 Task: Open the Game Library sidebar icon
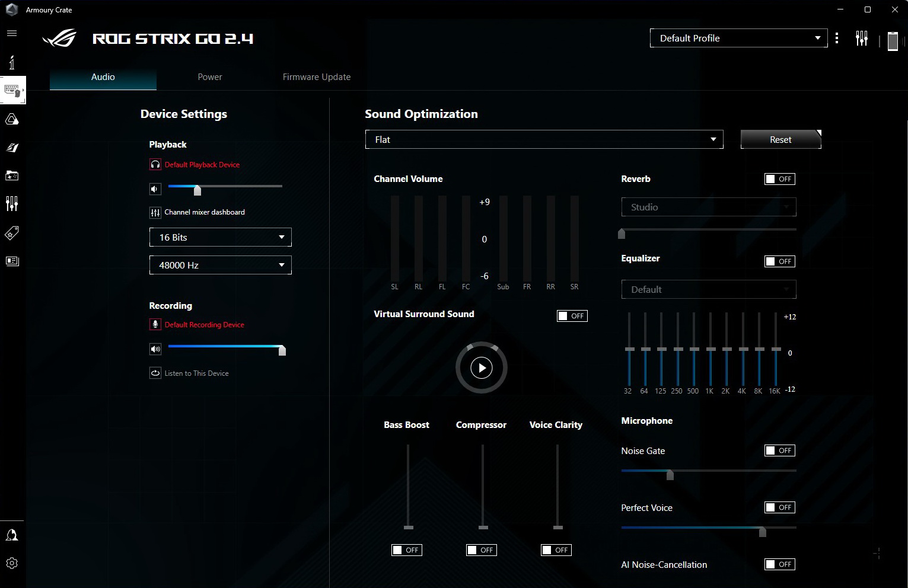(12, 175)
